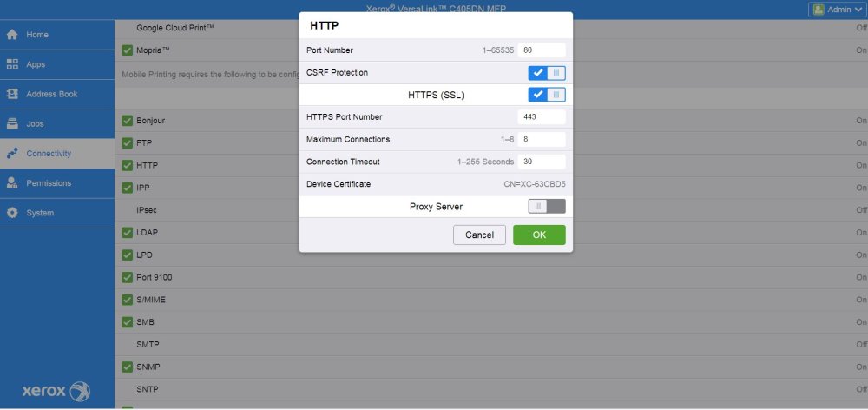The height and width of the screenshot is (410, 868).
Task: Toggle the SNMP checkbox
Action: tap(128, 367)
